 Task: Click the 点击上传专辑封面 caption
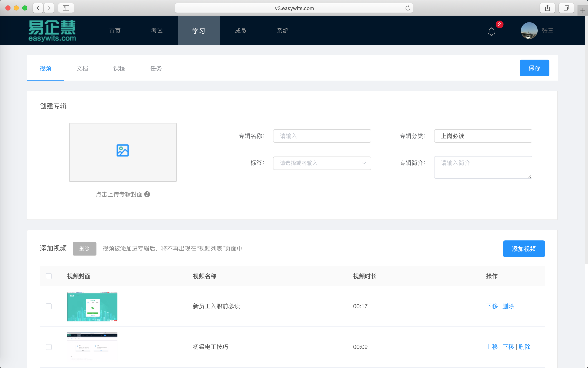click(x=119, y=194)
